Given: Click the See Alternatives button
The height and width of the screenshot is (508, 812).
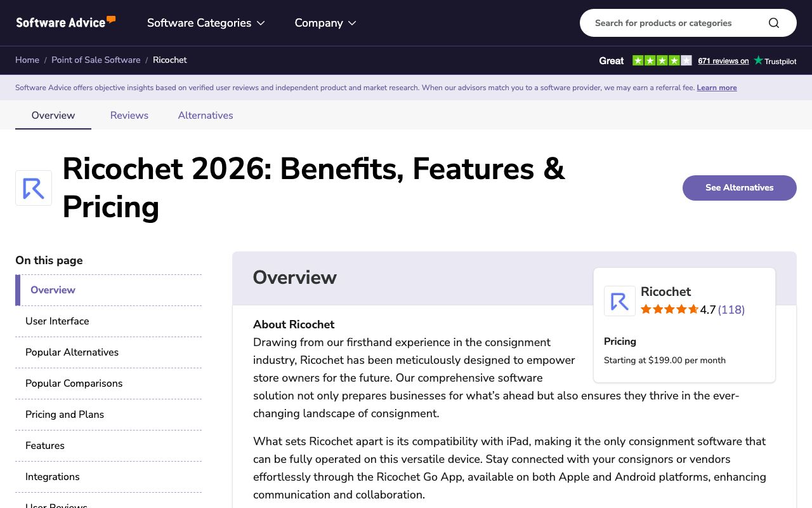Looking at the screenshot, I should [740, 188].
